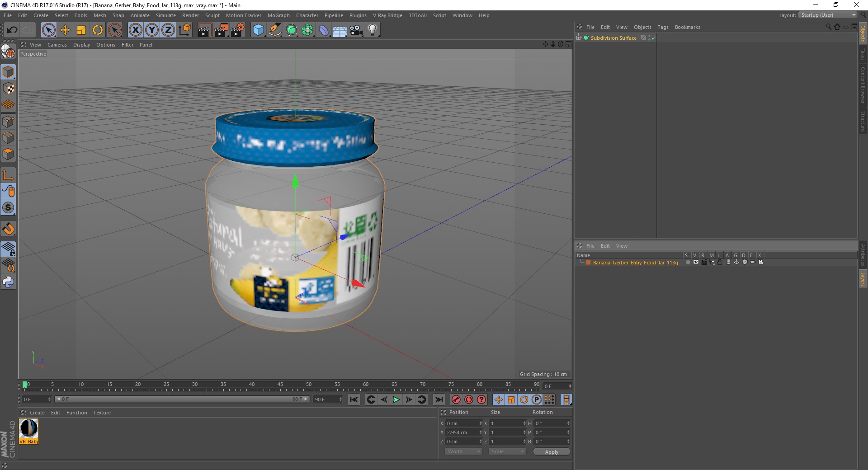Switch to Polygons mode
The width and height of the screenshot is (868, 470).
point(8,154)
